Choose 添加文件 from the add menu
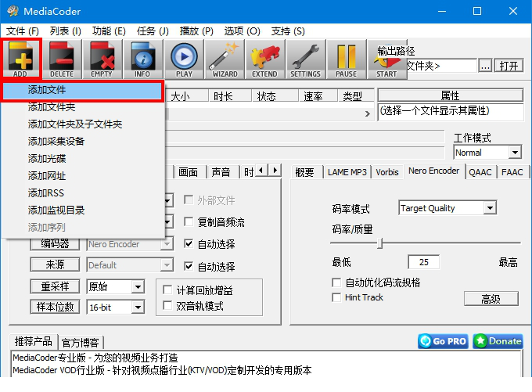The height and width of the screenshot is (392, 532). pos(82,90)
